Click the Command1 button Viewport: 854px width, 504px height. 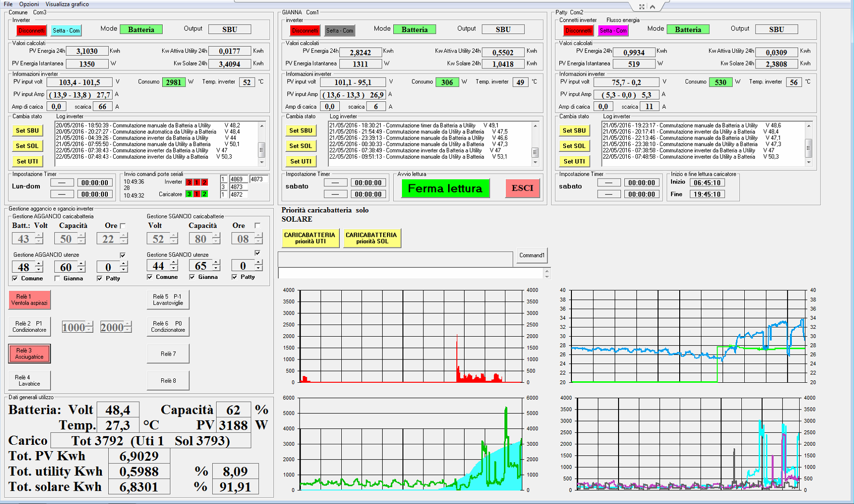[532, 256]
